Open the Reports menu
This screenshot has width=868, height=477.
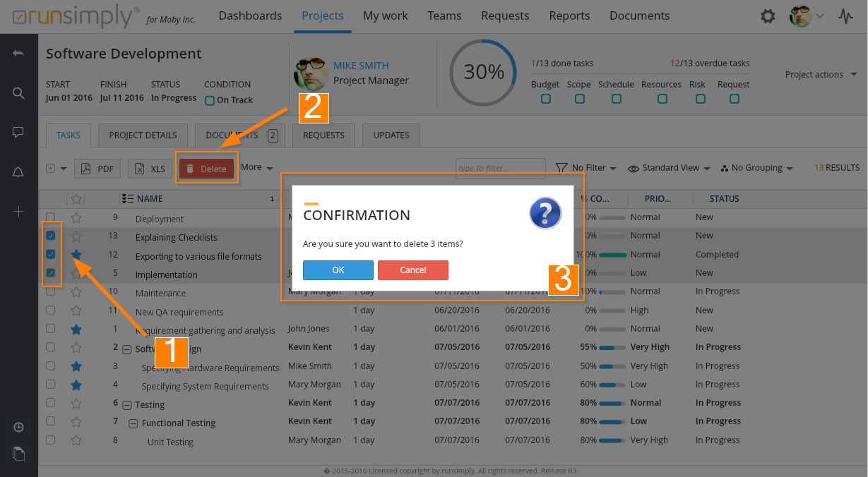(x=569, y=16)
